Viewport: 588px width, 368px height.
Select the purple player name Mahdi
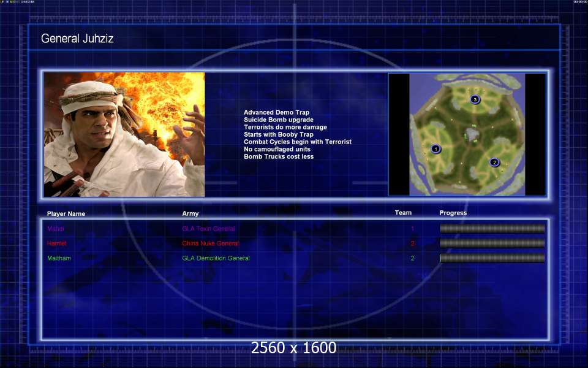coord(56,229)
